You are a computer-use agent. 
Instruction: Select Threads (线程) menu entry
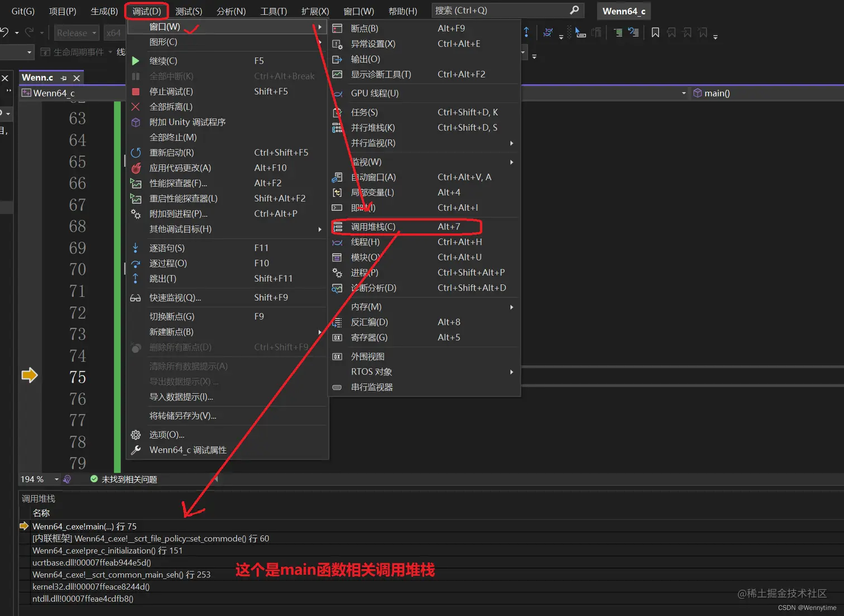[424, 242]
